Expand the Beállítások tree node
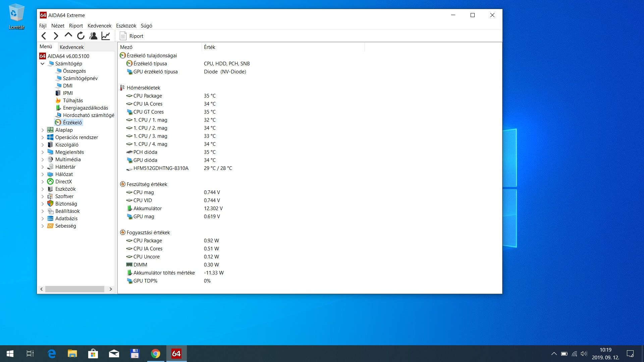This screenshot has height=362, width=644. click(43, 211)
